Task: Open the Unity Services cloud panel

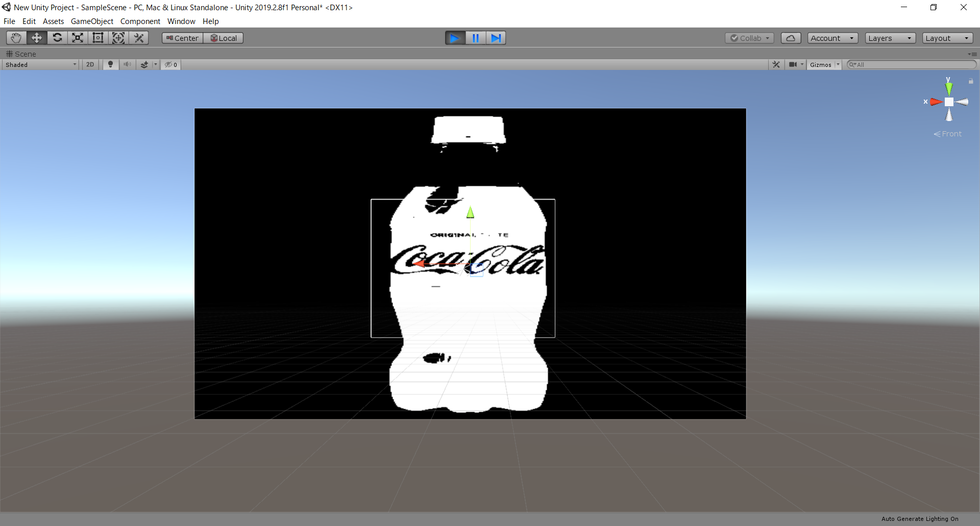Action: (x=791, y=38)
